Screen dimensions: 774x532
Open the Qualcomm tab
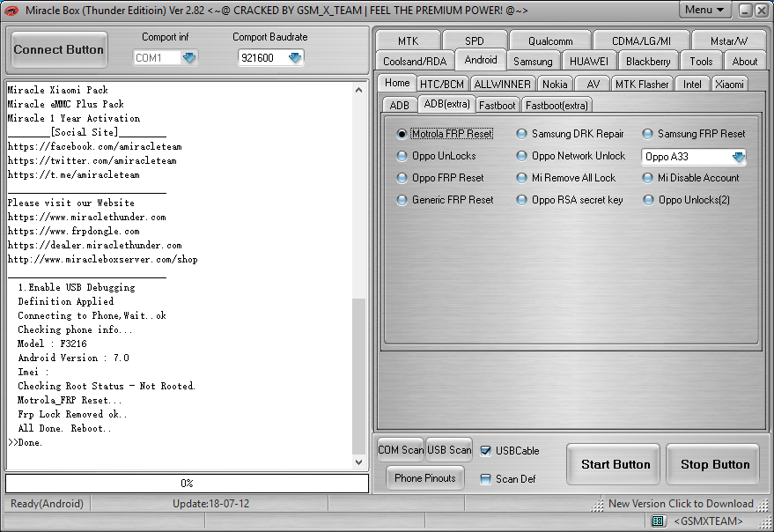550,41
